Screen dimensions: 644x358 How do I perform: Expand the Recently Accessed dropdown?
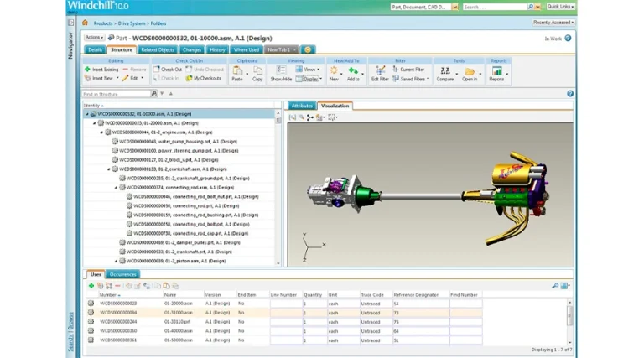pyautogui.click(x=553, y=23)
